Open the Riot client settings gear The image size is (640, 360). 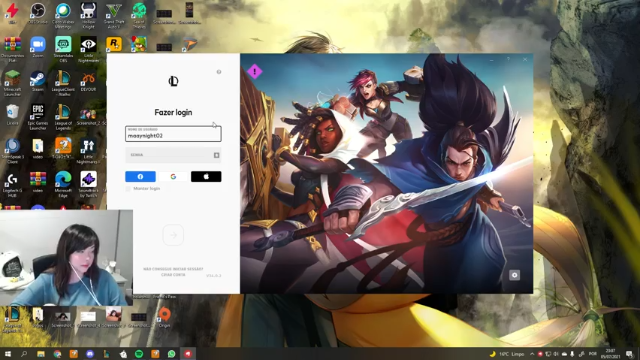click(514, 275)
